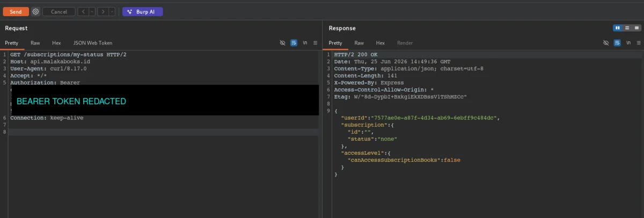Open Request panel hamburger options menu

coord(316,43)
